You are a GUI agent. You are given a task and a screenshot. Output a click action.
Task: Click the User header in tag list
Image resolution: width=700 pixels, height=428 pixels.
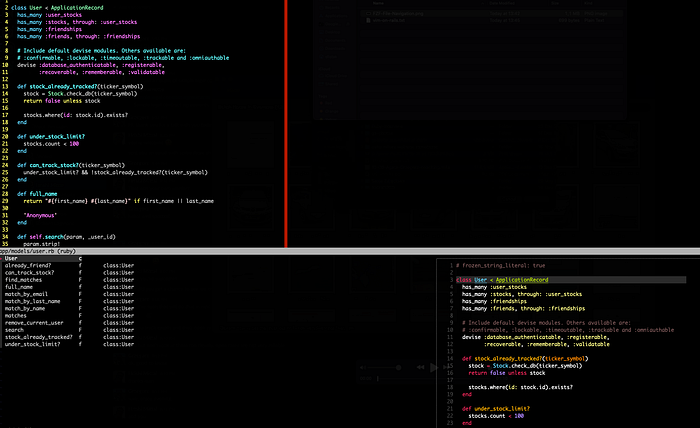tap(10, 259)
